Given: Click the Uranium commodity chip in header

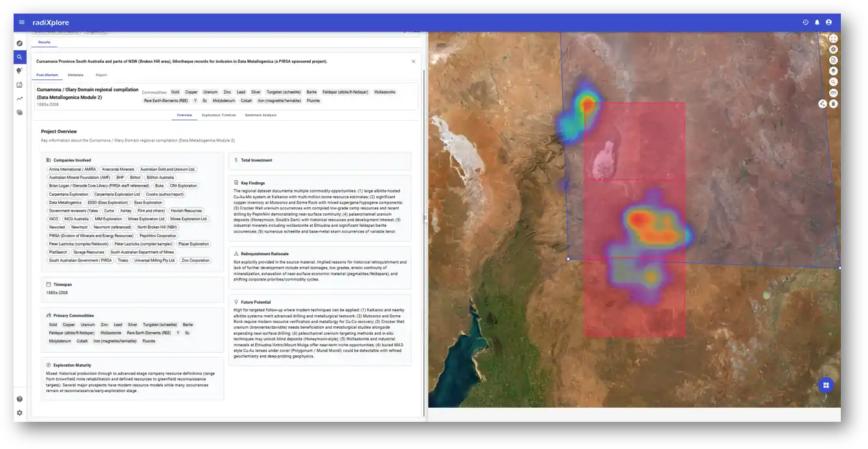Looking at the screenshot, I should pyautogui.click(x=210, y=92).
